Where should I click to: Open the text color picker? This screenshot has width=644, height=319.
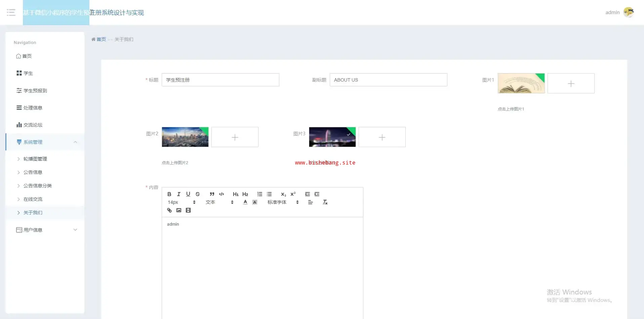pos(245,202)
